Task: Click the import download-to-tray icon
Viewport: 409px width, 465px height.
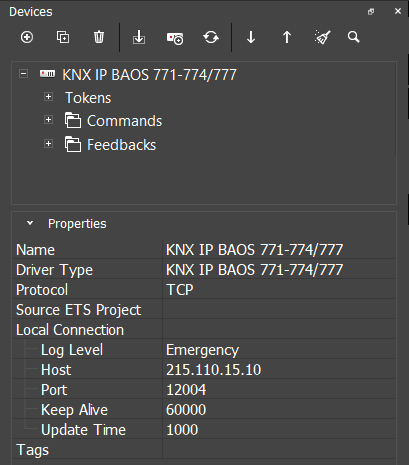Action: point(139,37)
